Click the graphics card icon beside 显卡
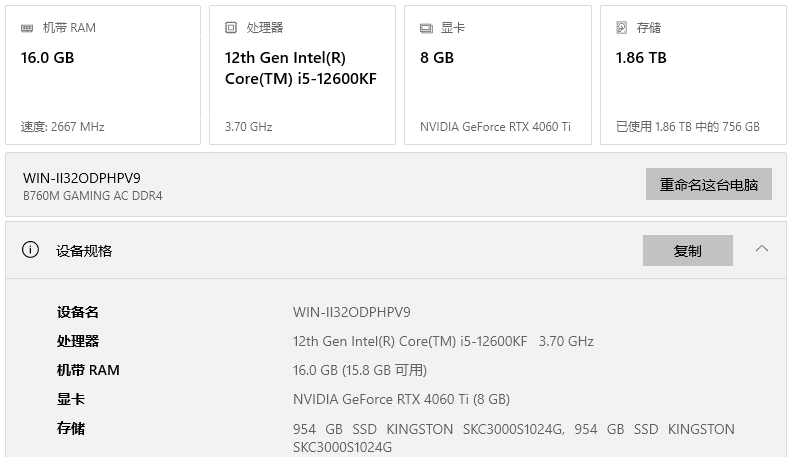790x457 pixels. click(426, 28)
